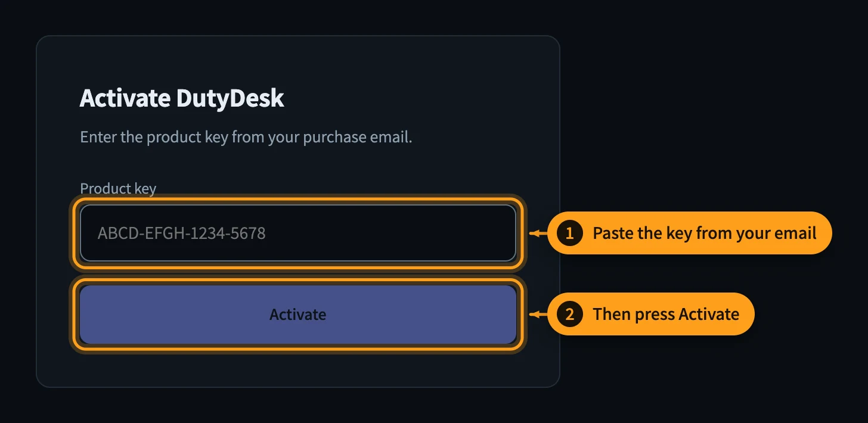Click the Activate button
Viewport: 868px width, 423px height.
pos(297,314)
